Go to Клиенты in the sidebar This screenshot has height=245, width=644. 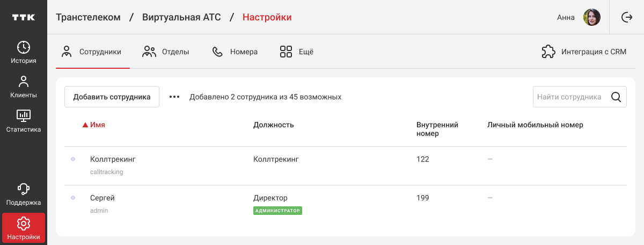(24, 87)
